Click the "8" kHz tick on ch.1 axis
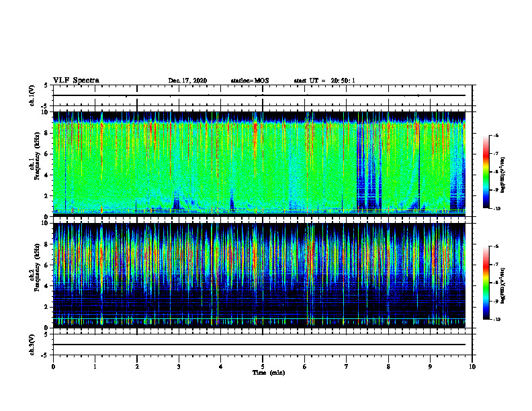The width and height of the screenshot is (532, 411). click(x=47, y=133)
